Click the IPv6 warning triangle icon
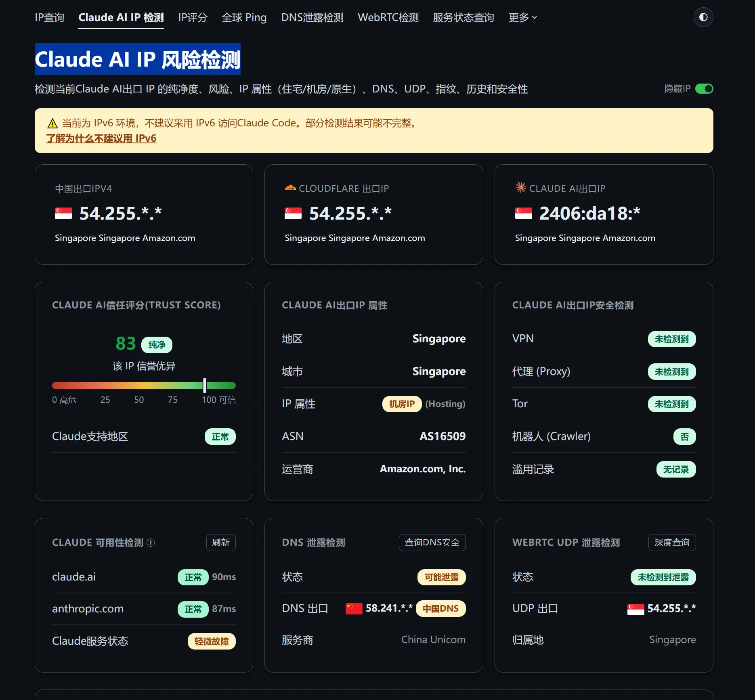Screen dimensions: 755x700 click(x=52, y=123)
